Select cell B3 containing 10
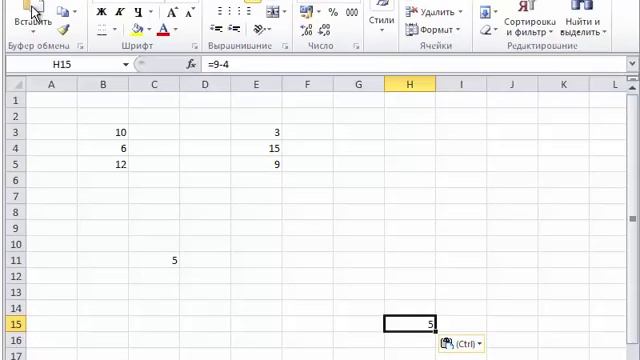Screen dimensions: 640x360 [x=103, y=132]
